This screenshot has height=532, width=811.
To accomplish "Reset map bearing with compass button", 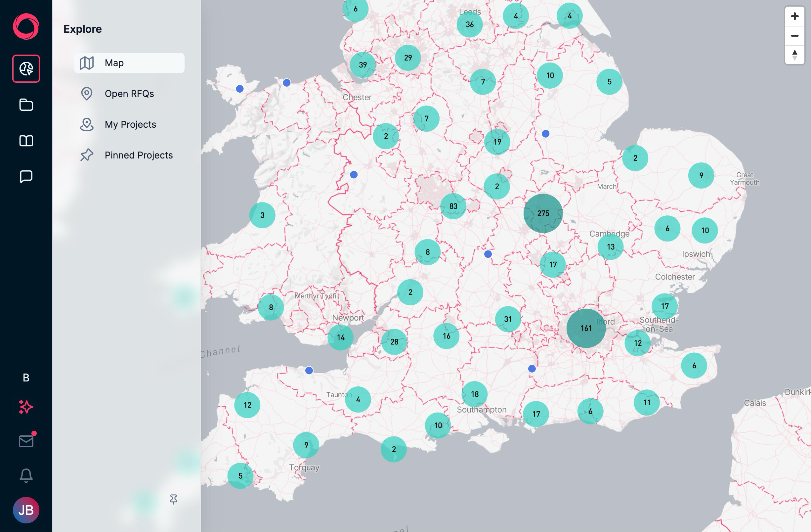I will [x=794, y=55].
